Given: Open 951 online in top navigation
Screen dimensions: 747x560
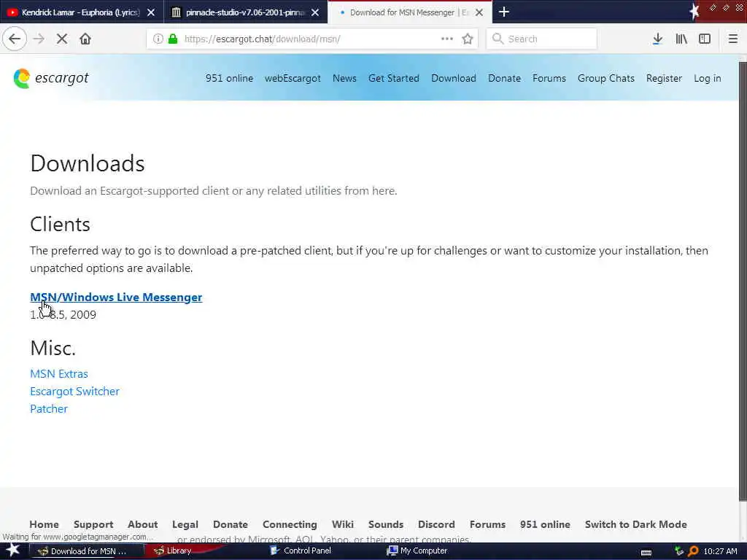Looking at the screenshot, I should coord(229,78).
